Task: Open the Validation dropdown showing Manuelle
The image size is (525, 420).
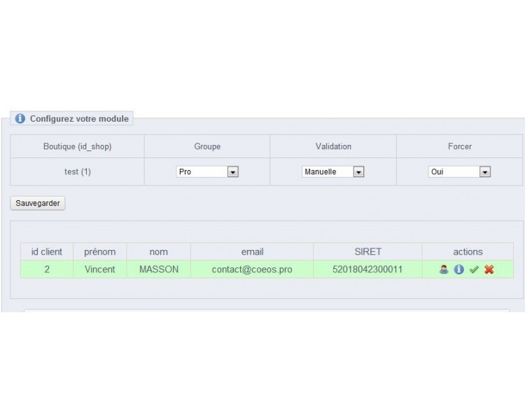Action: coord(333,171)
